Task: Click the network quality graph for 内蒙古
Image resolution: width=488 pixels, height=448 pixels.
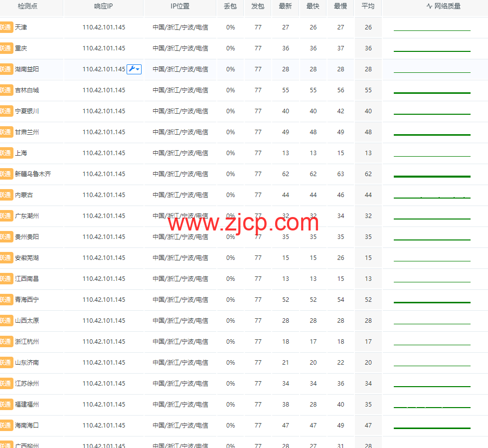Action: pos(432,197)
